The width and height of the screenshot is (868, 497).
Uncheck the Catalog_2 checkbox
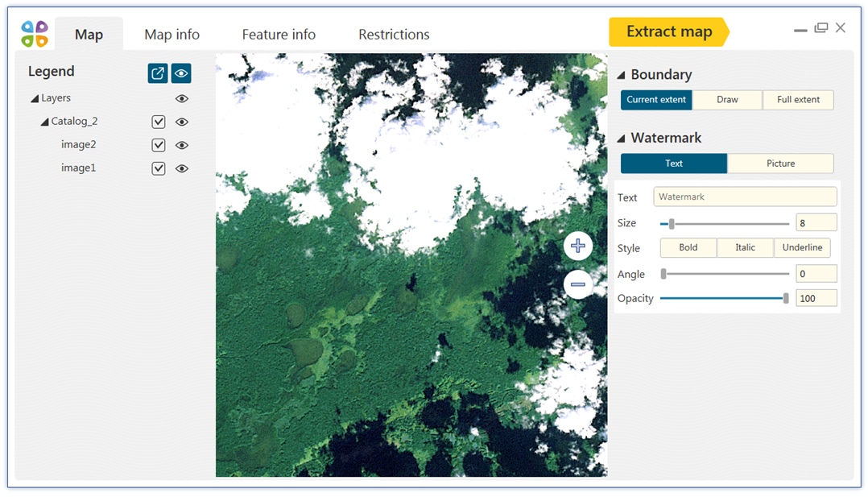(x=159, y=122)
